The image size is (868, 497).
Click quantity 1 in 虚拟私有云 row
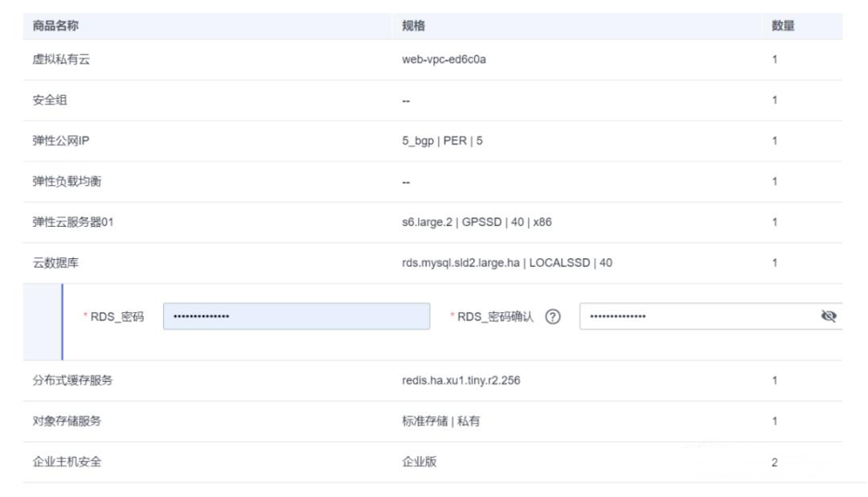click(775, 60)
